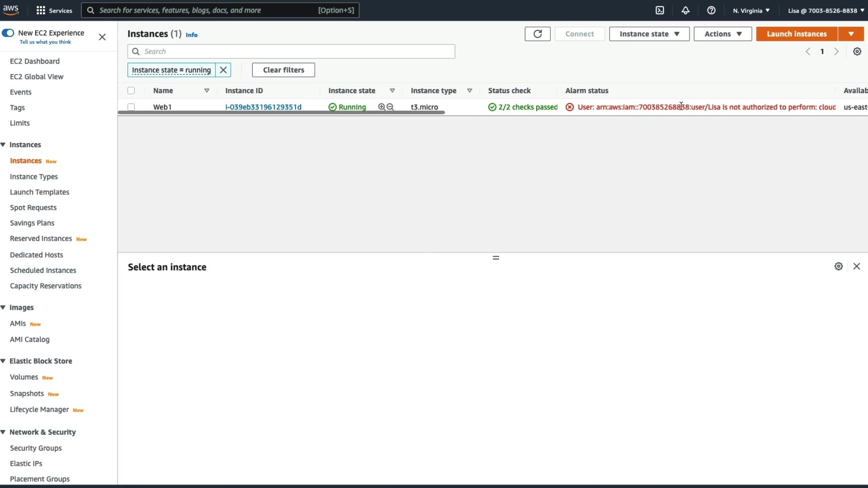Open the notifications bell
The width and height of the screenshot is (868, 488).
click(x=685, y=10)
